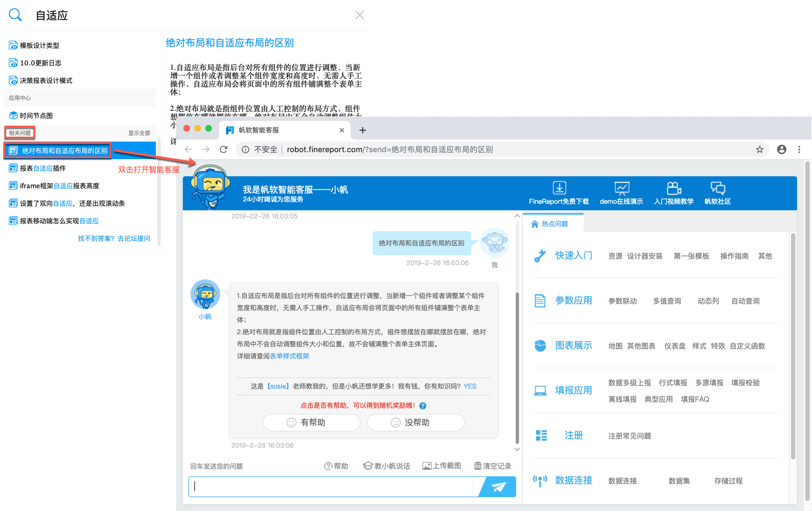Click the site info icon beside 不安全

(246, 149)
